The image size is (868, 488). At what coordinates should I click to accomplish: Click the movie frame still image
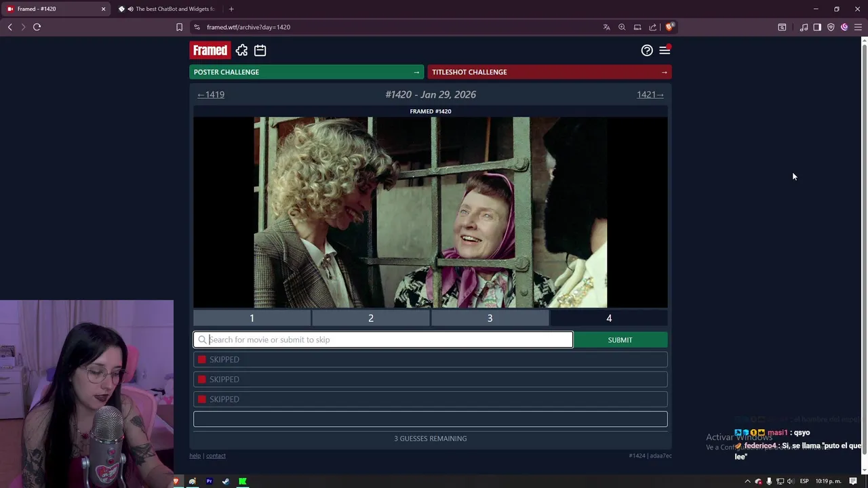tap(431, 212)
